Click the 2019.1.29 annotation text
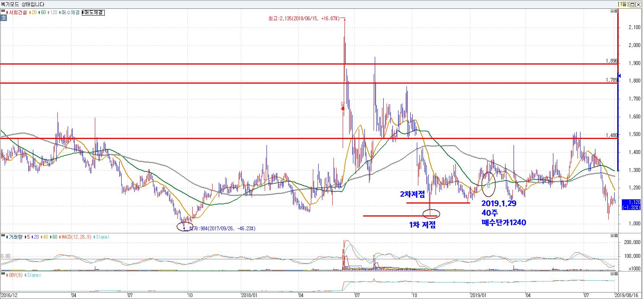Screen dimensions: 644x299 (x=499, y=204)
